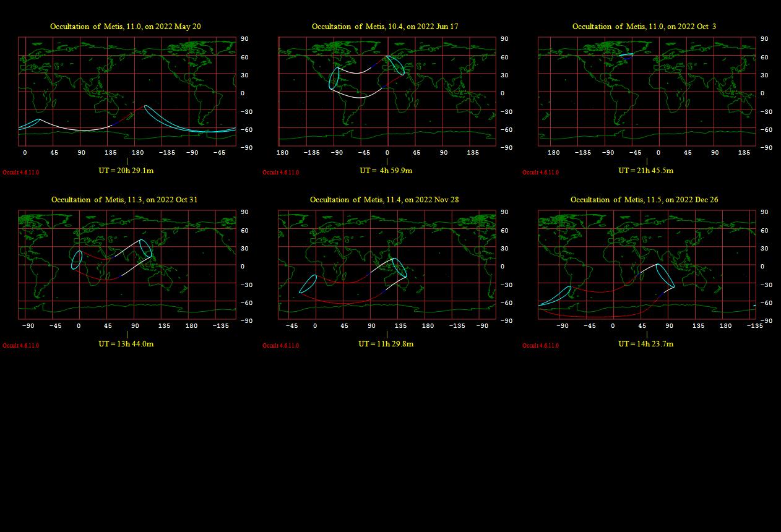Open the 2022 Oct 3 occultation map
This screenshot has width=781, height=532.
(x=647, y=92)
